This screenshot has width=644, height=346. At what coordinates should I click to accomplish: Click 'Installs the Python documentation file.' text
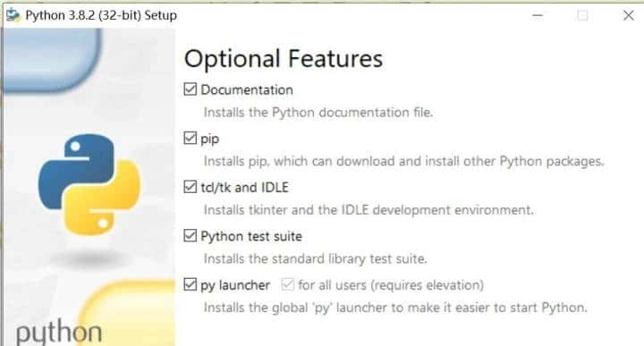click(318, 113)
